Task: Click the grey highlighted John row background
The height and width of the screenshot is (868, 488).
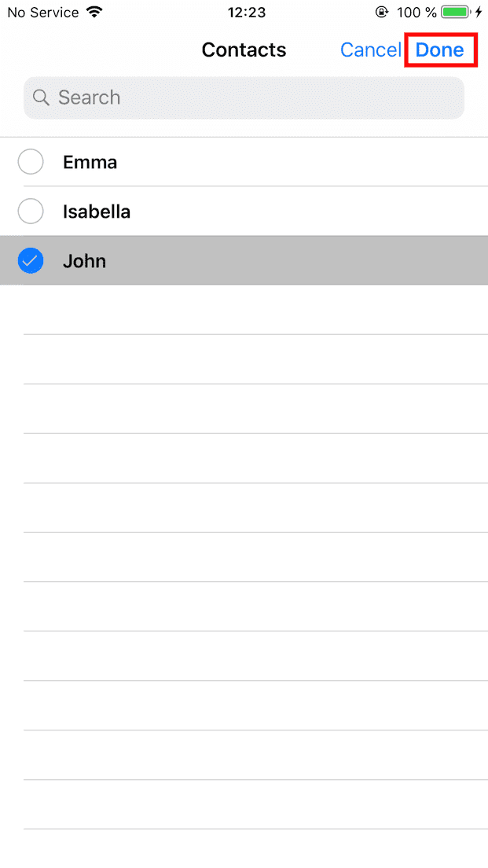Action: pyautogui.click(x=299, y=261)
